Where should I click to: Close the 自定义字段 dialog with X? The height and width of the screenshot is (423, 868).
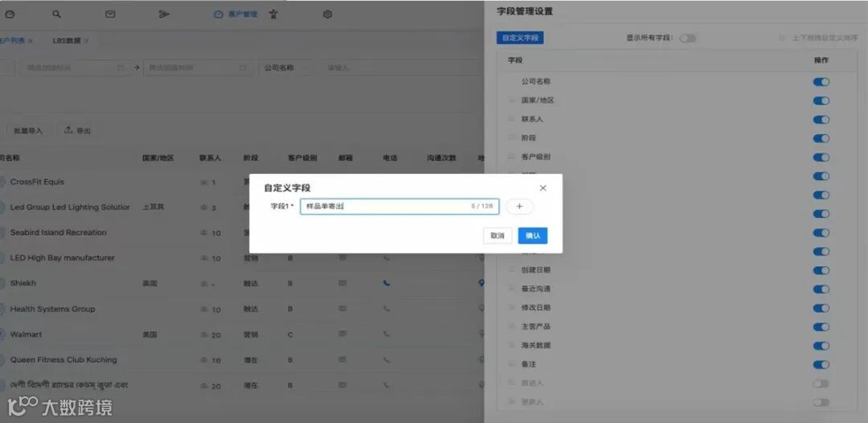[x=542, y=188]
